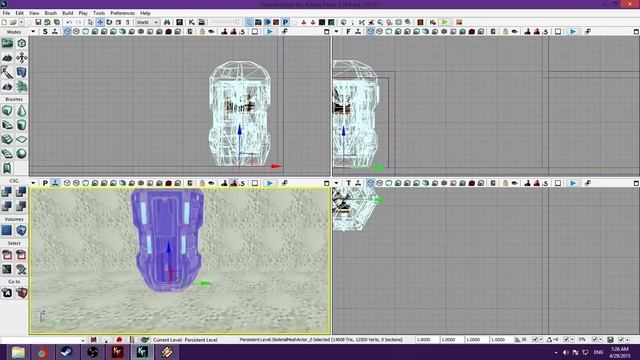Toggle the scale snap 5% checkbox

(x=595, y=340)
